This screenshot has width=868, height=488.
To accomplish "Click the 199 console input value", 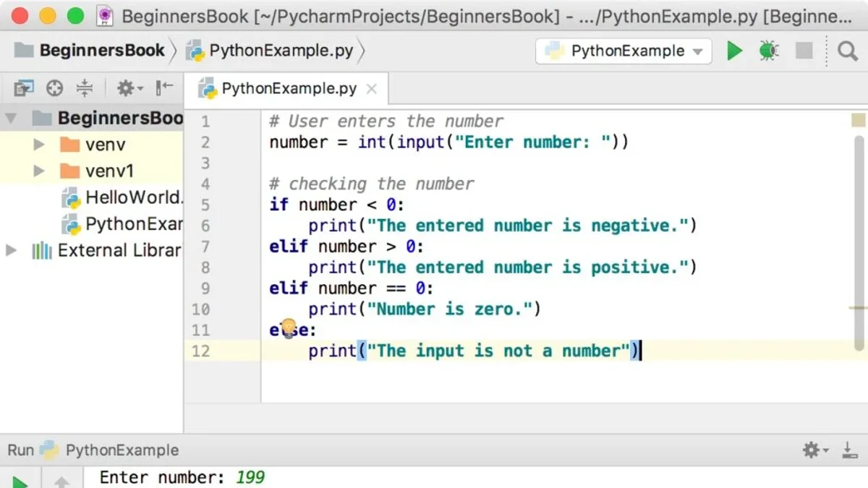I will pyautogui.click(x=250, y=477).
